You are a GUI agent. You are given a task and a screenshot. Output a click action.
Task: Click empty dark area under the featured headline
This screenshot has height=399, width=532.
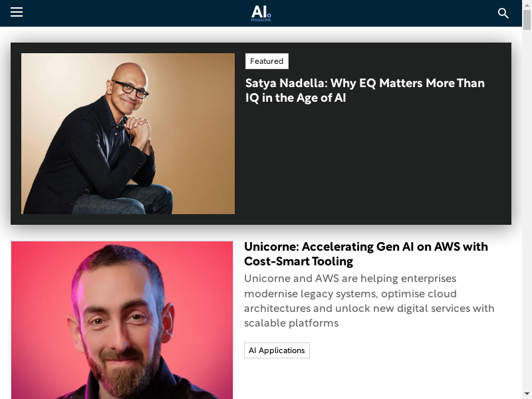coord(373,163)
